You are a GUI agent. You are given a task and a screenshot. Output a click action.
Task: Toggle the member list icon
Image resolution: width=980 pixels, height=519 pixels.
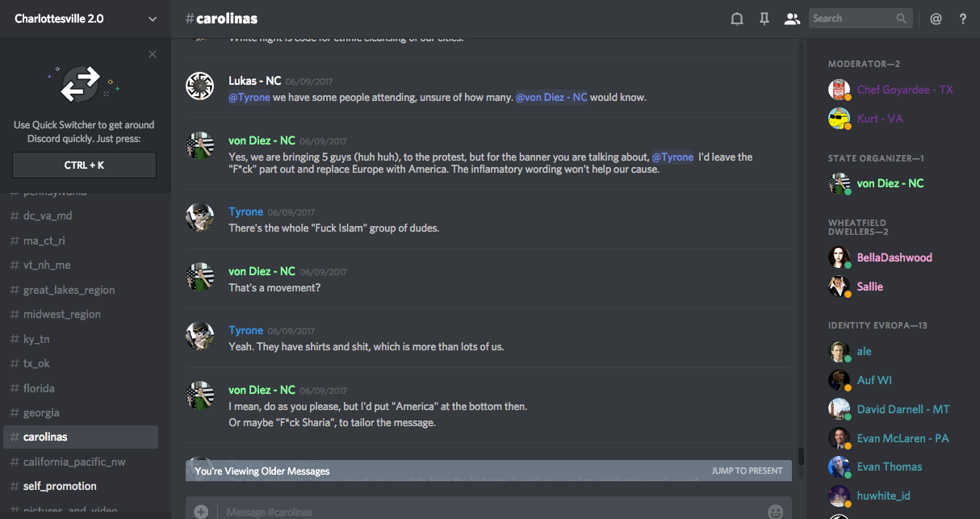[x=792, y=19]
